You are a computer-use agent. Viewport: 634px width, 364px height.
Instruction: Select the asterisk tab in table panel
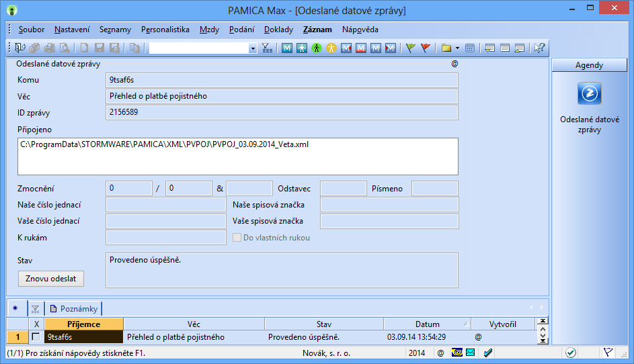pos(16,309)
